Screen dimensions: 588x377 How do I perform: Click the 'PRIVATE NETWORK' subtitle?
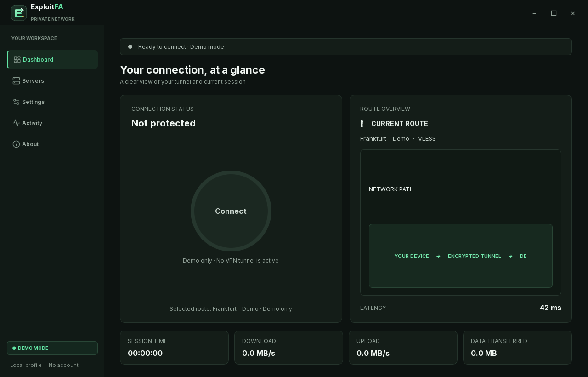[53, 19]
